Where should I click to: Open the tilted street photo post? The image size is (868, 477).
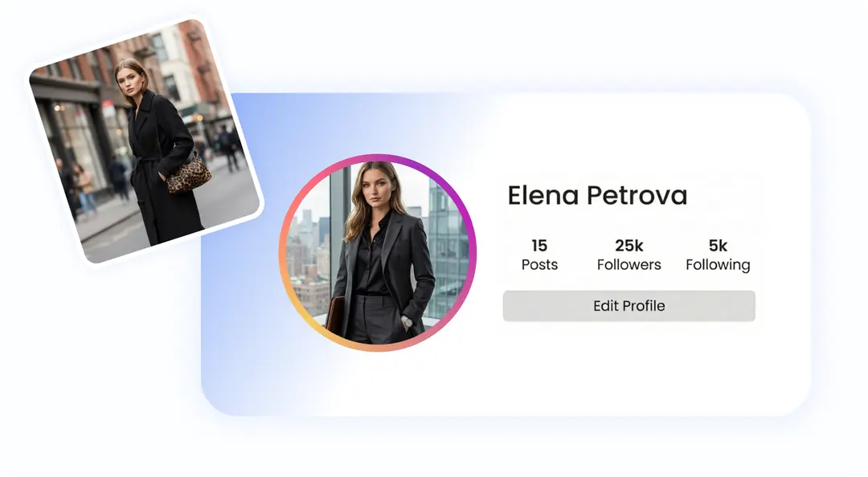(145, 141)
